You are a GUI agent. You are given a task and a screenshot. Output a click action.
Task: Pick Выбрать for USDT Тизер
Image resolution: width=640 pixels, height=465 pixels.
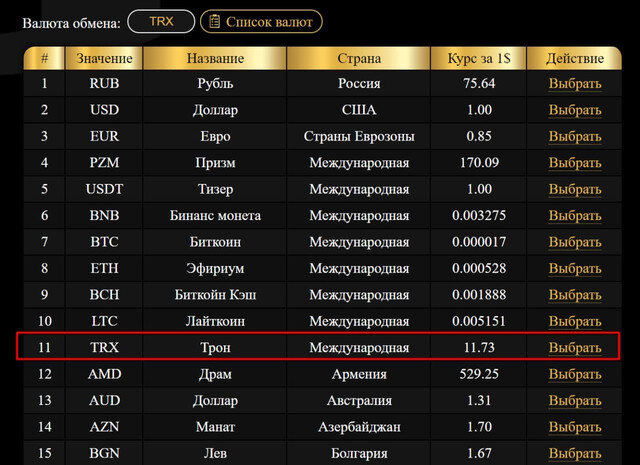tap(575, 189)
